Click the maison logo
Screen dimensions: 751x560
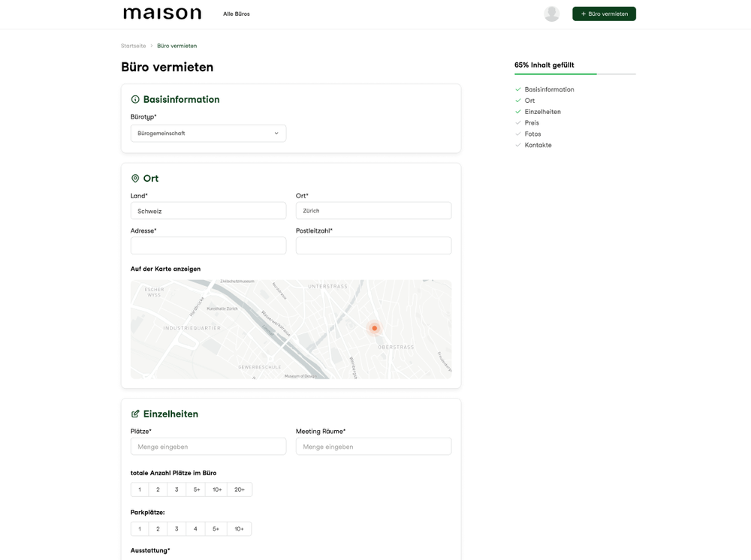(162, 14)
